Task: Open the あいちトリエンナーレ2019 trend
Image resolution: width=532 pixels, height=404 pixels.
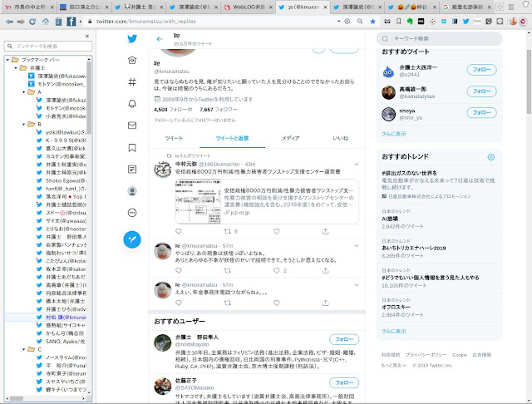Action: tap(414, 248)
